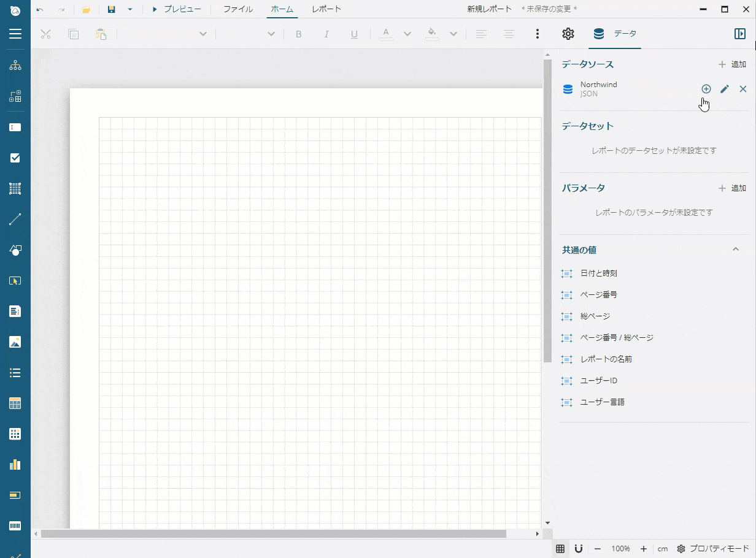
Task: Edit Northwind data source with pencil
Action: (725, 89)
